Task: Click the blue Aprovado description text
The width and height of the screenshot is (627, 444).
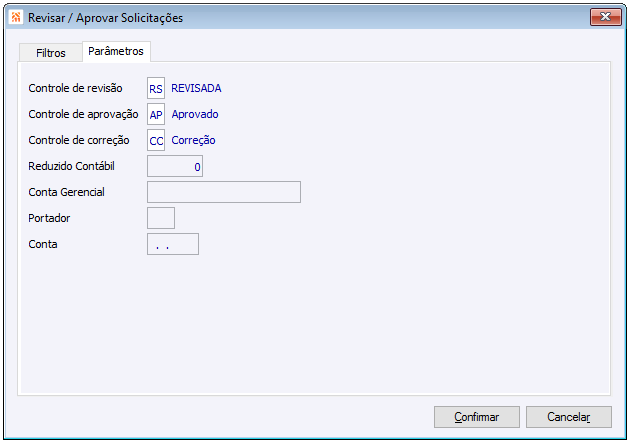Action: [x=195, y=114]
